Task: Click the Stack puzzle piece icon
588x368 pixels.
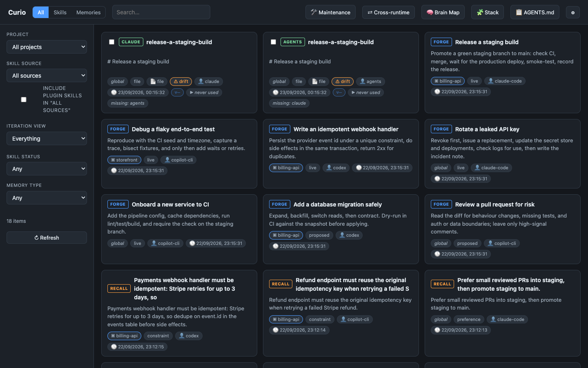Action: 480,12
